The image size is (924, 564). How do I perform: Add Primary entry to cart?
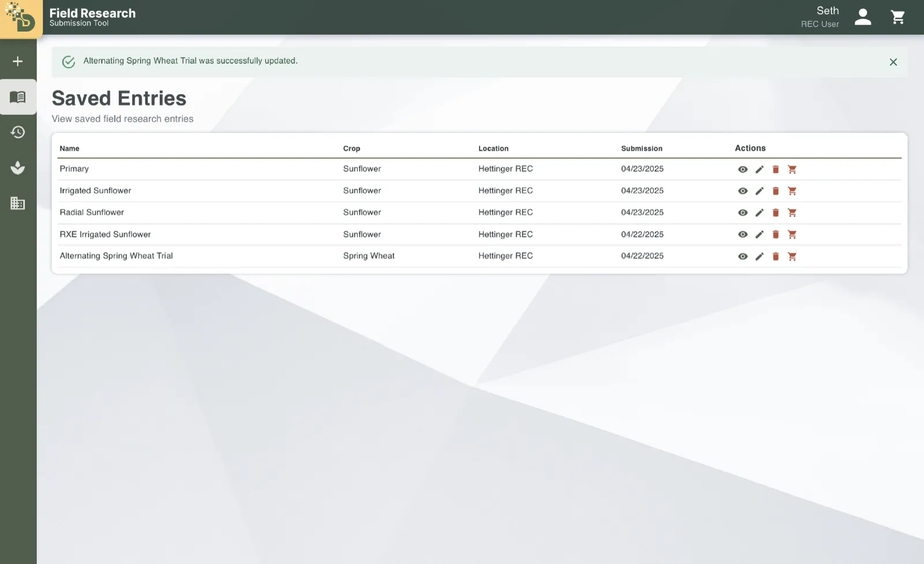point(792,169)
